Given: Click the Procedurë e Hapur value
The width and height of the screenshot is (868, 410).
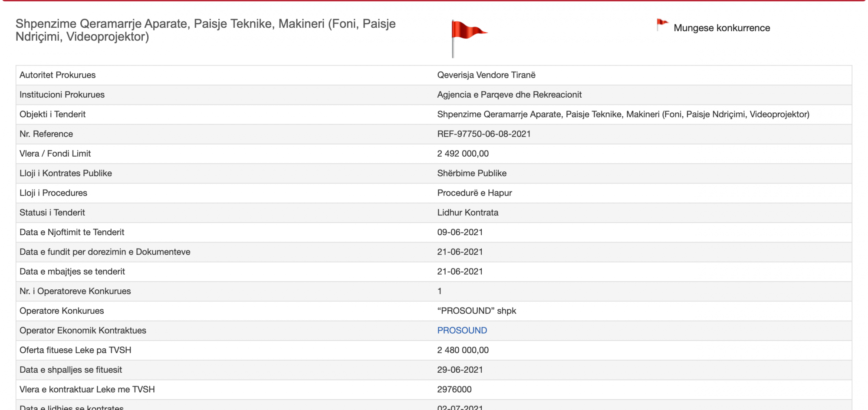Looking at the screenshot, I should (474, 193).
